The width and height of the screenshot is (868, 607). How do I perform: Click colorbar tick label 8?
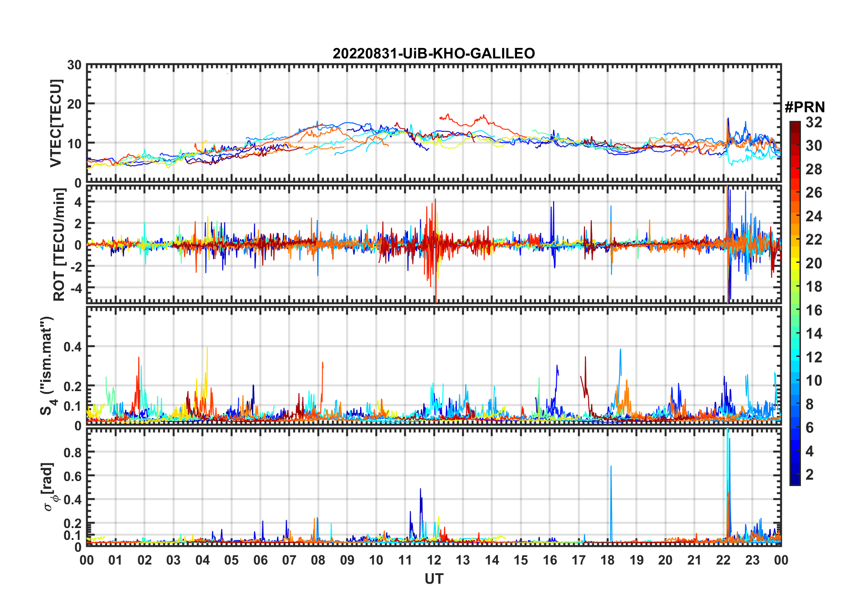(x=810, y=404)
